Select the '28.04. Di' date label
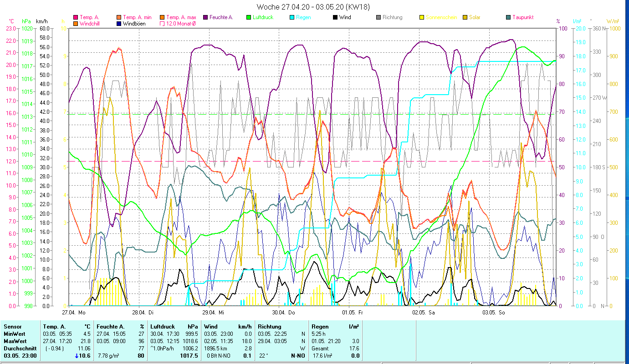 [143, 313]
